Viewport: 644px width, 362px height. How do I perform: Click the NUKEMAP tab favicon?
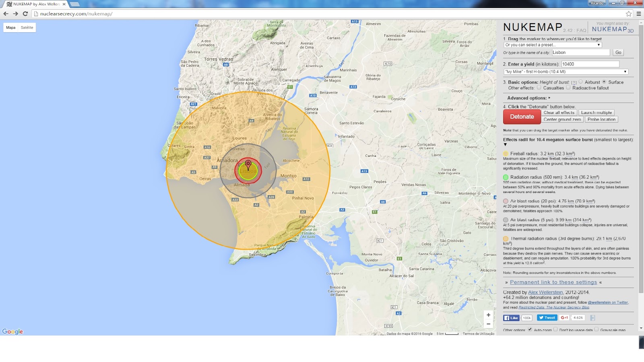click(x=9, y=4)
